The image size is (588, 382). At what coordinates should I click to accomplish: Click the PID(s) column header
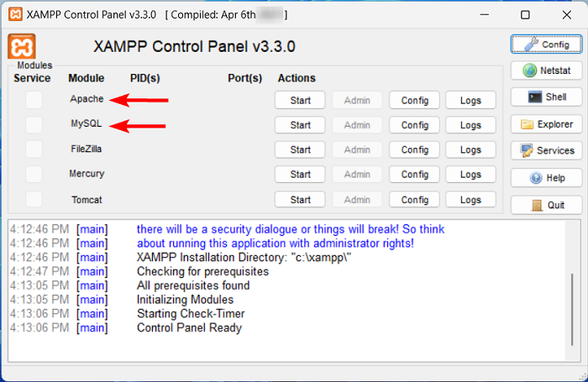point(144,78)
